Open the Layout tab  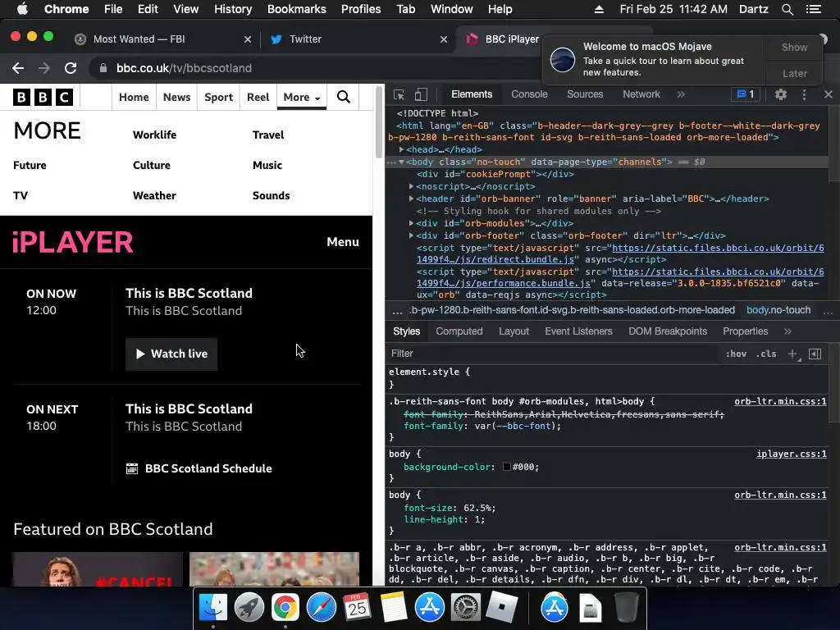click(x=514, y=331)
